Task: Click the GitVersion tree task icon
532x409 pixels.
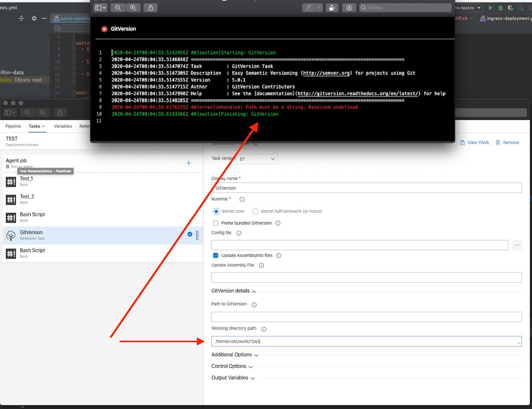Action: tap(11, 235)
